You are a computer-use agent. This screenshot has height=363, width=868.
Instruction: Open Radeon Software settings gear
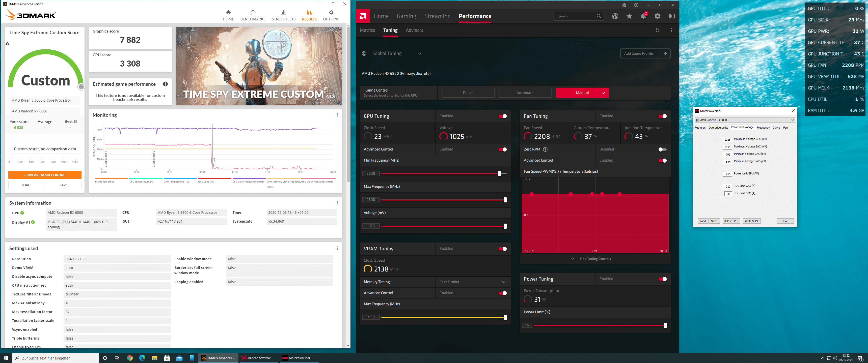[x=657, y=16]
